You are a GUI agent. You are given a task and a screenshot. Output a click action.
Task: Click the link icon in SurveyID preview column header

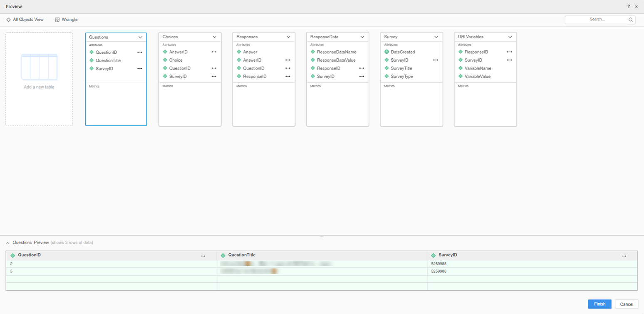(624, 256)
